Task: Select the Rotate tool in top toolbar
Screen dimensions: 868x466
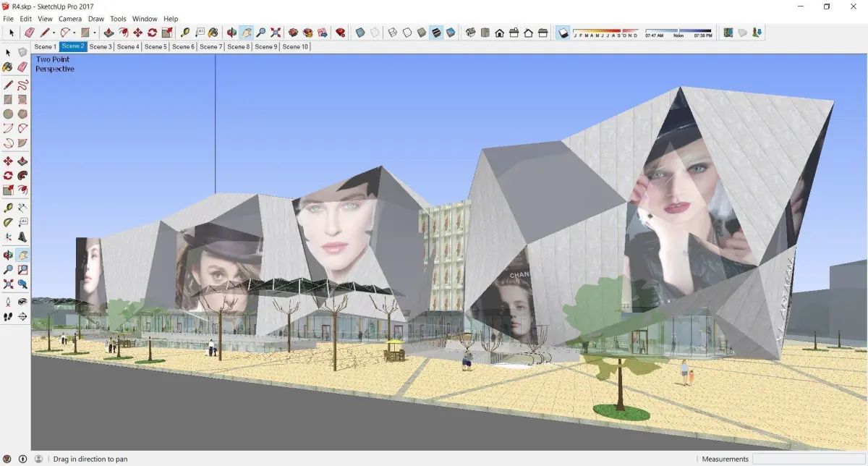Action: click(x=152, y=33)
